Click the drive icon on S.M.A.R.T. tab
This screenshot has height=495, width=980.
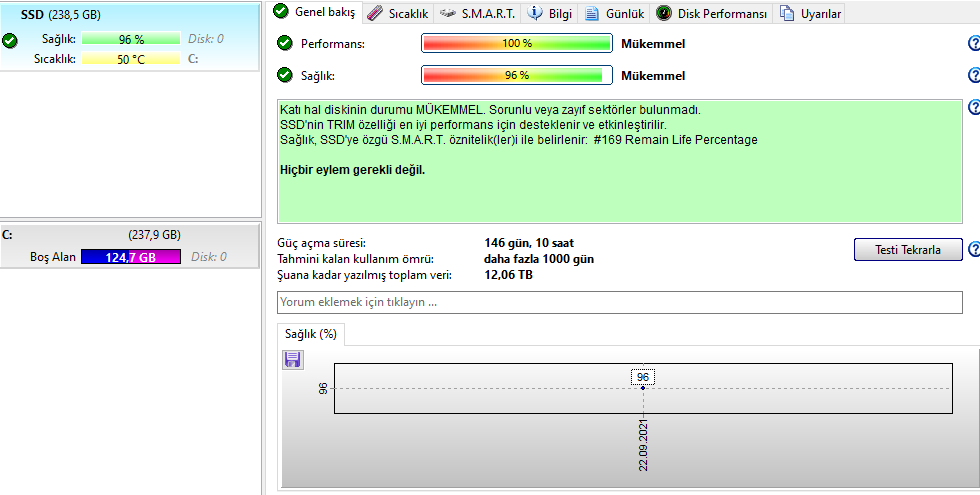(x=448, y=13)
